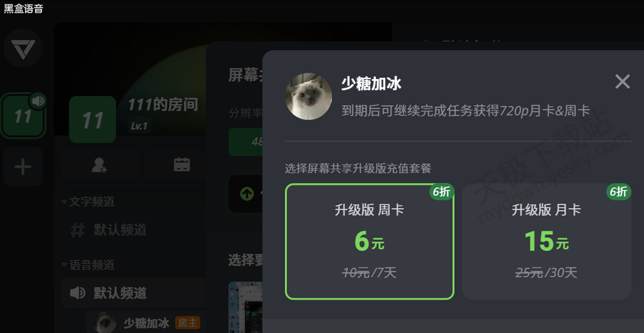Select the 升级版 周卡 6元 plan
The image size is (644, 333).
pos(370,241)
